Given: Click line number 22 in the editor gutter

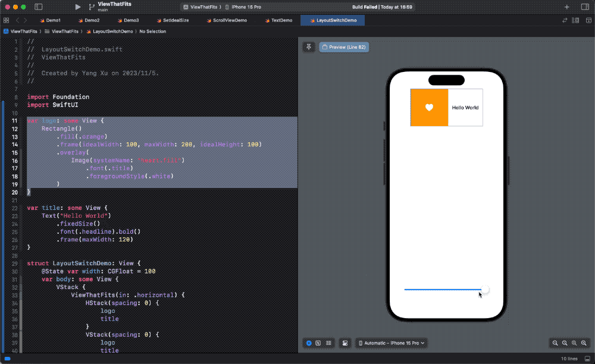Looking at the screenshot, I should click(14, 208).
